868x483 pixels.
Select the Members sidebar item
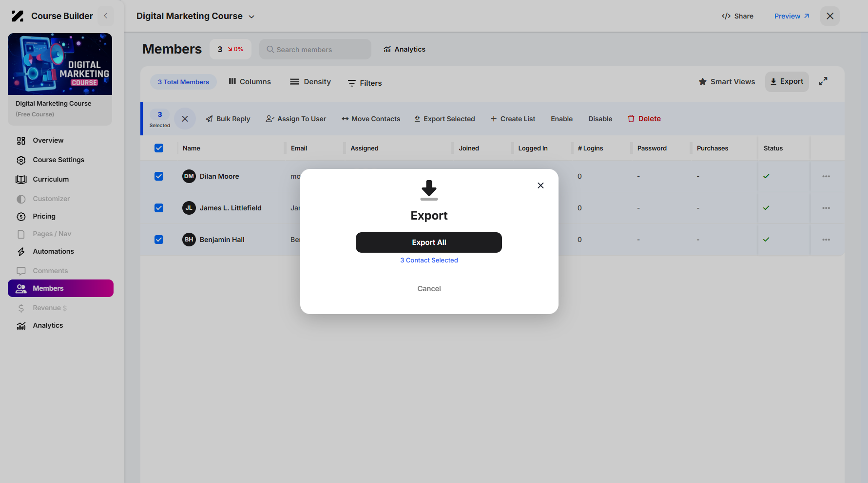pyautogui.click(x=60, y=288)
